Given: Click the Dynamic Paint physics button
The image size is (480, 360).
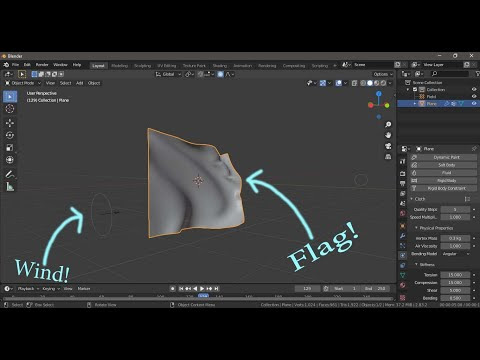Looking at the screenshot, I should pos(444,157).
